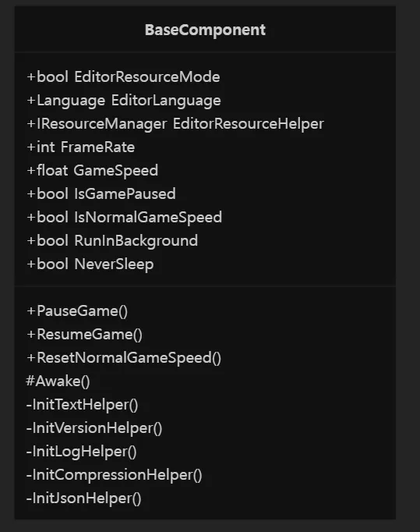Select the Language EditorLanguage field
Viewport: 420px width, 532px height.
pyautogui.click(x=124, y=101)
